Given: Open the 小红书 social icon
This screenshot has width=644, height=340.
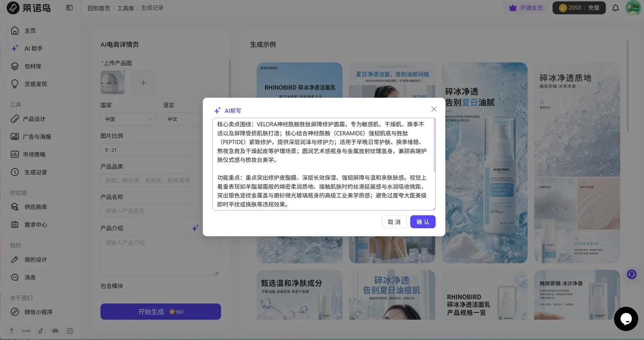Looking at the screenshot, I should 26,331.
